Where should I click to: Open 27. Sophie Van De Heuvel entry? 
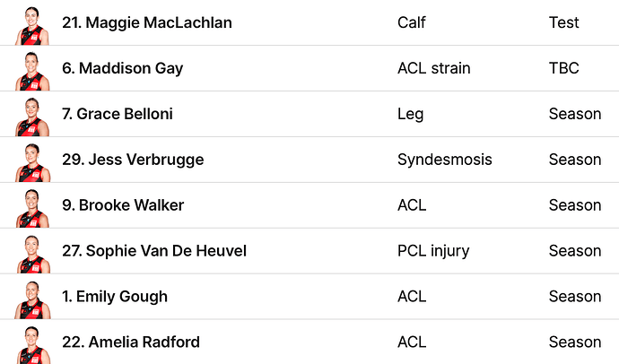click(x=154, y=251)
